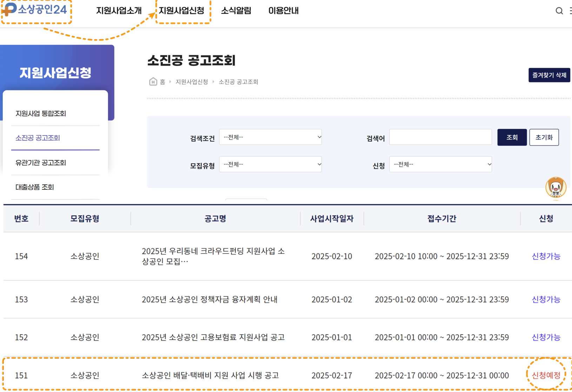Image resolution: width=572 pixels, height=392 pixels.
Task: Open the 모집유형 dropdown
Action: point(270,164)
